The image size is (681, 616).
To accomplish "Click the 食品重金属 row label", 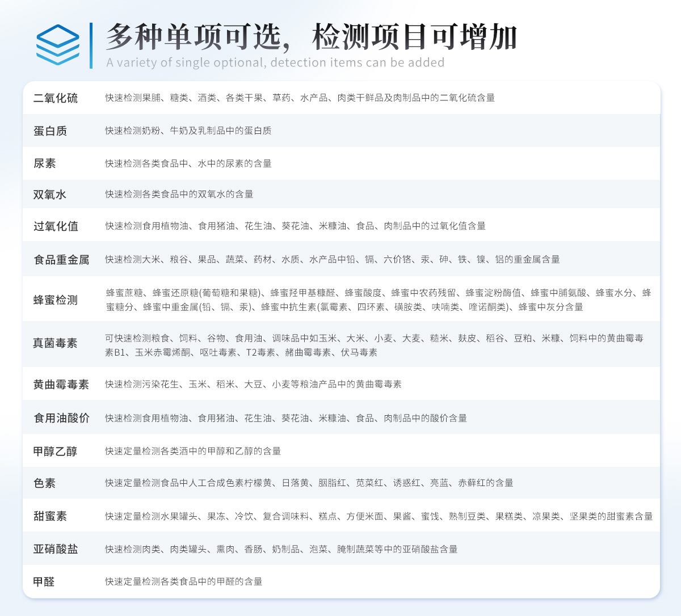I will [x=61, y=260].
